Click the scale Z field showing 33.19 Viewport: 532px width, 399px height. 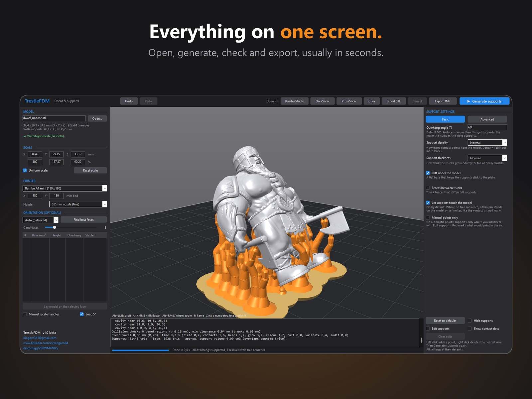(78, 154)
